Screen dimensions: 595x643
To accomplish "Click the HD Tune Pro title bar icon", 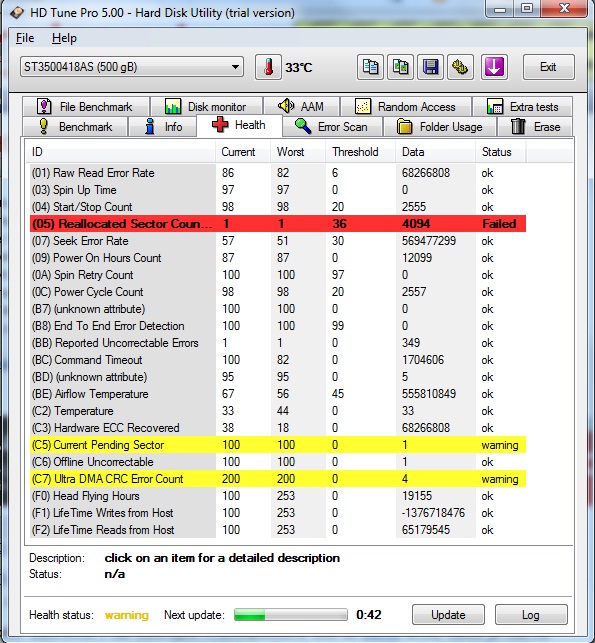I will 17,13.
